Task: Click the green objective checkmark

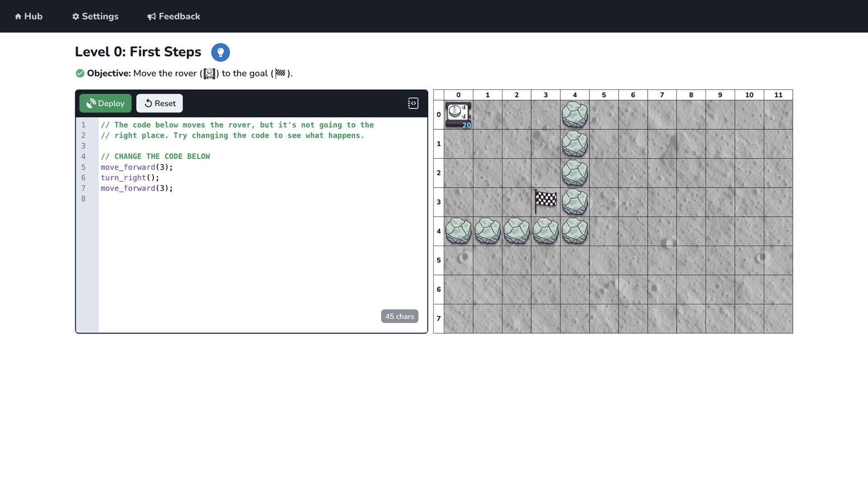Action: (x=80, y=73)
